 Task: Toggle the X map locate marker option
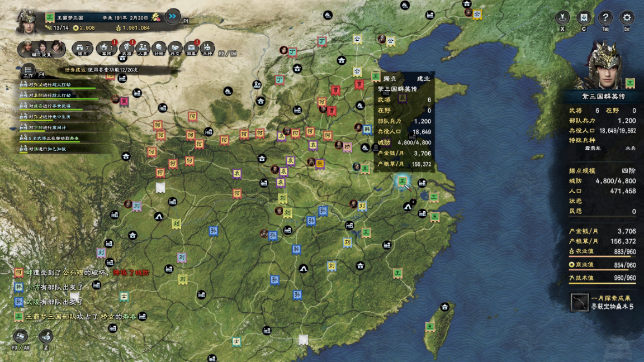click(562, 17)
